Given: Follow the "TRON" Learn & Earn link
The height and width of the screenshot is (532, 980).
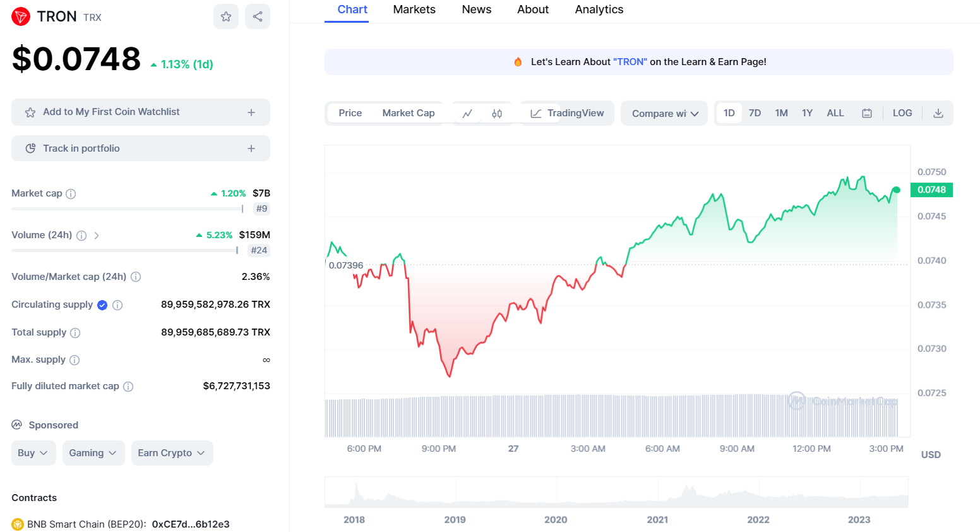Looking at the screenshot, I should pos(630,62).
